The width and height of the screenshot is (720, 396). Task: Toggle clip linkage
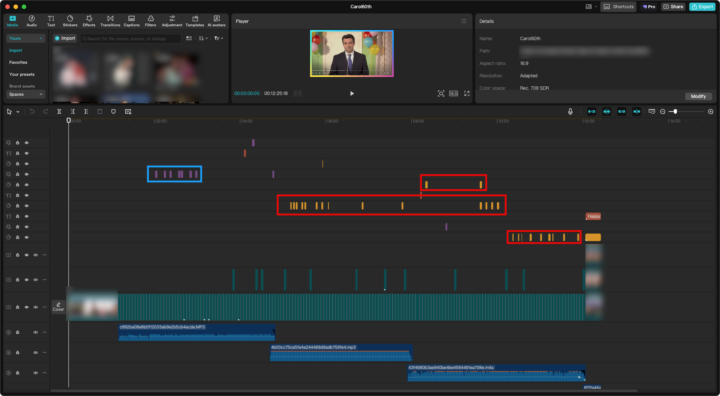[622, 112]
